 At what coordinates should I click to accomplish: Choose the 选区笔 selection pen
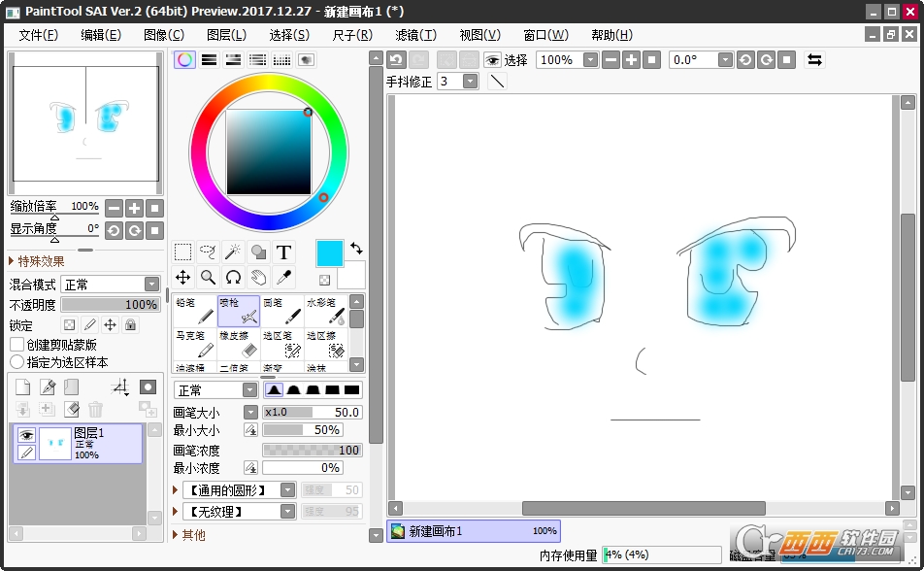(x=282, y=344)
